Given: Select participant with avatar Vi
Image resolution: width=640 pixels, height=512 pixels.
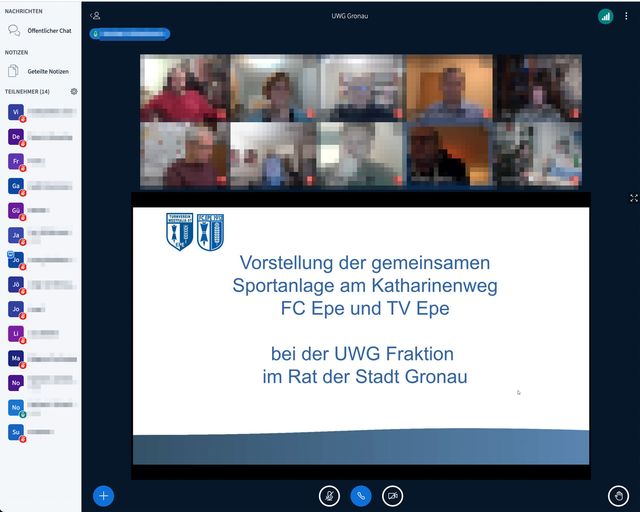Looking at the screenshot, I should [x=16, y=112].
